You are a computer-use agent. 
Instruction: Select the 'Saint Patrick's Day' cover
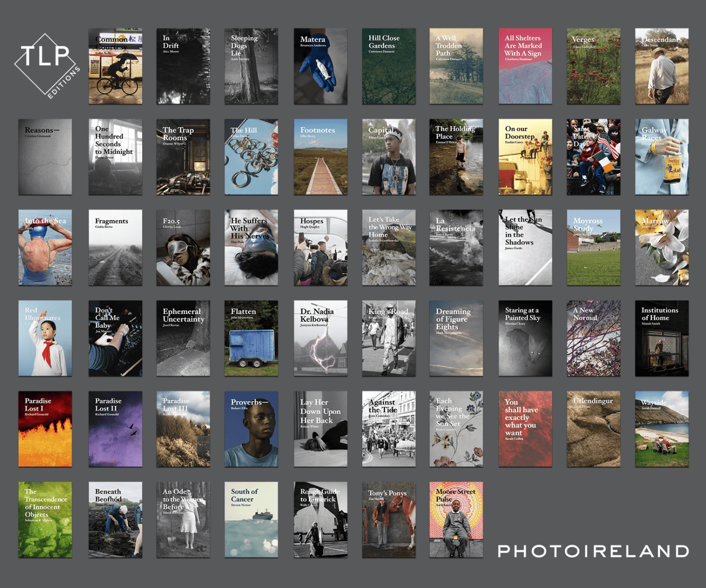pyautogui.click(x=593, y=157)
